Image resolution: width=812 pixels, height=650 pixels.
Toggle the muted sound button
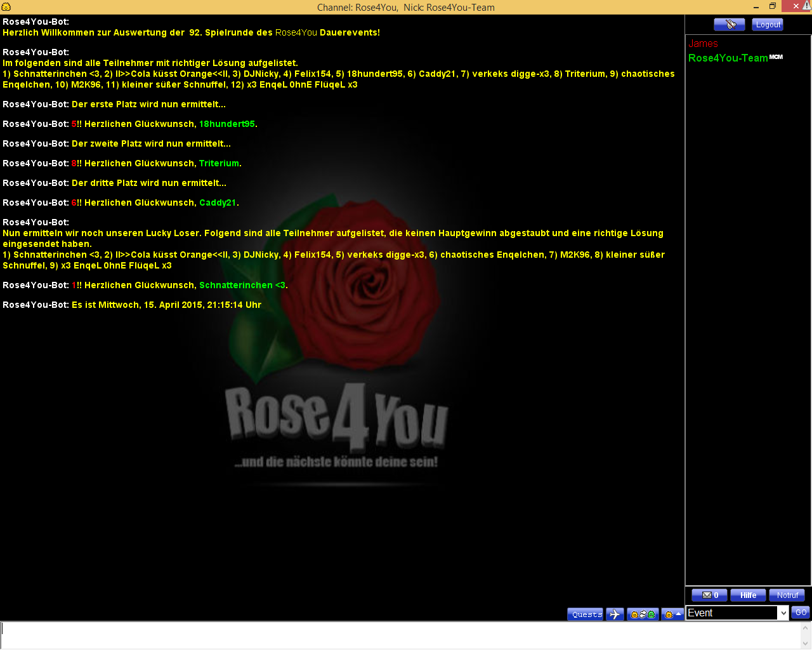pos(729,24)
